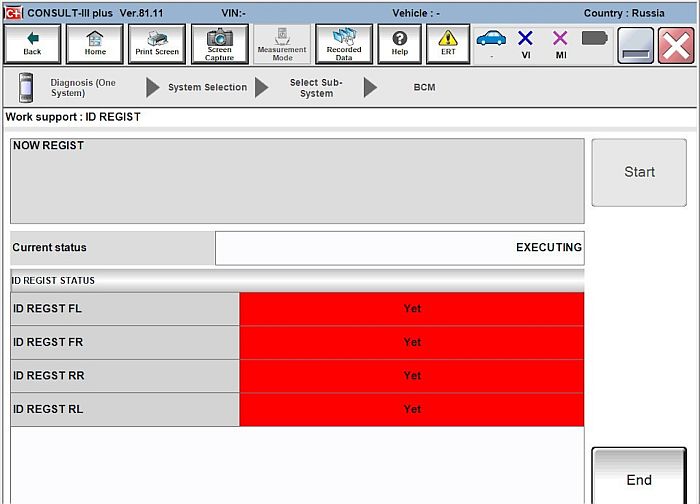The width and height of the screenshot is (700, 504).
Task: Click the Current status label
Action: pyautogui.click(x=112, y=248)
